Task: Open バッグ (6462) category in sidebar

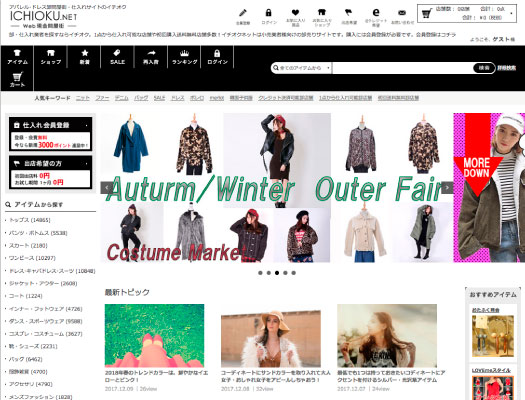Action: pyautogui.click(x=25, y=359)
